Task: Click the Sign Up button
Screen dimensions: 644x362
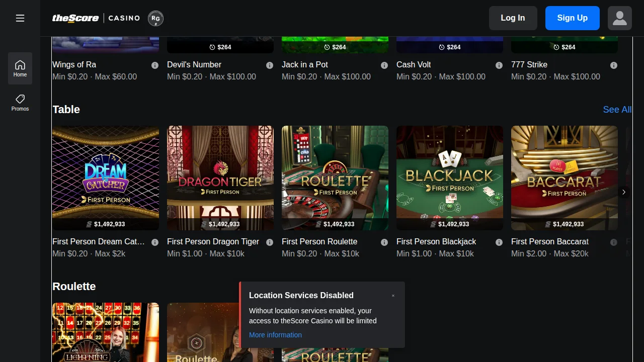Action: coord(573,18)
